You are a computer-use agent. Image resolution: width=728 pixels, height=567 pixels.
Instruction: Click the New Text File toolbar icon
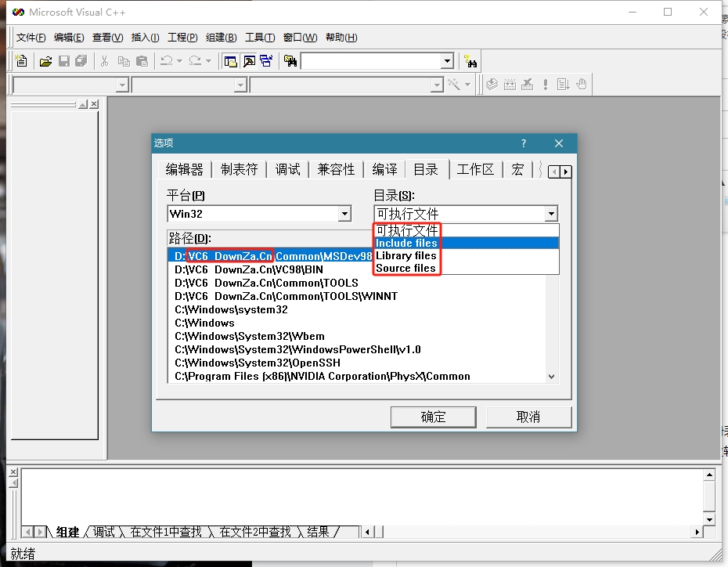[21, 61]
